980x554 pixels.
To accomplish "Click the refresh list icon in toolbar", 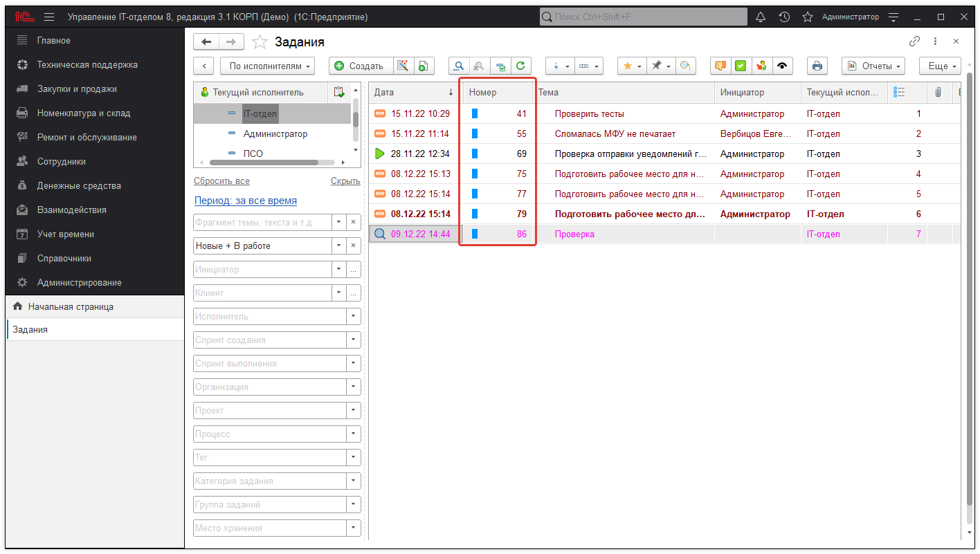I will coord(520,66).
